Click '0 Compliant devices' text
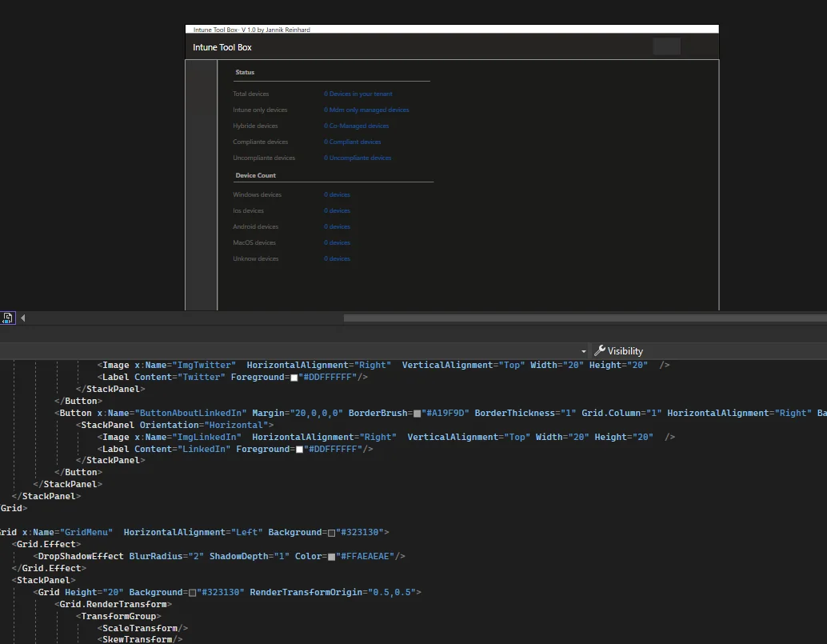This screenshot has height=644, width=827. click(x=353, y=142)
